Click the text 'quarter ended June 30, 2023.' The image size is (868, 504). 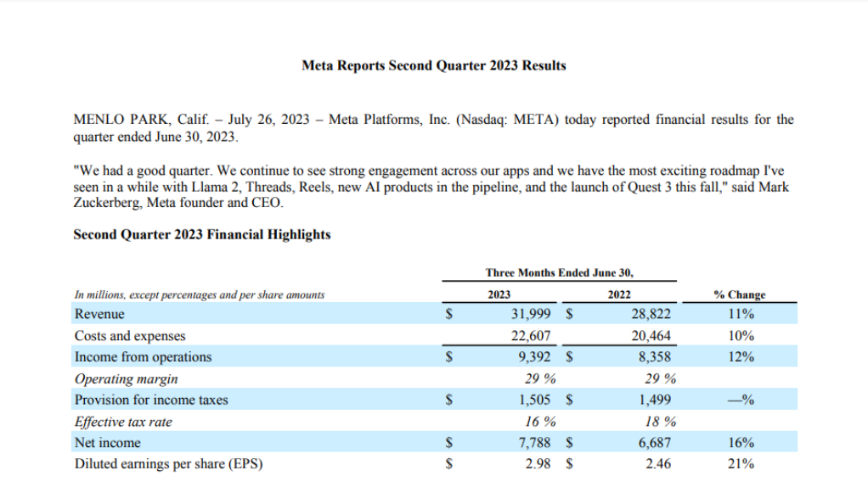click(155, 137)
